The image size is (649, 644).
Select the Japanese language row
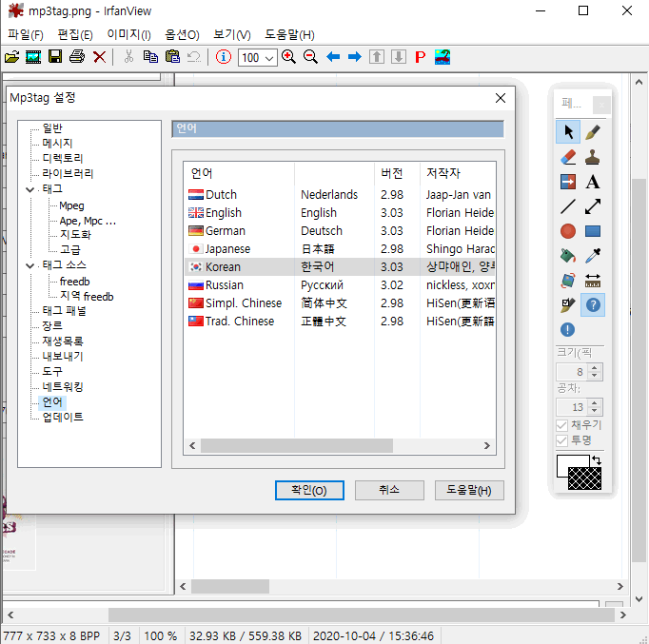click(340, 248)
